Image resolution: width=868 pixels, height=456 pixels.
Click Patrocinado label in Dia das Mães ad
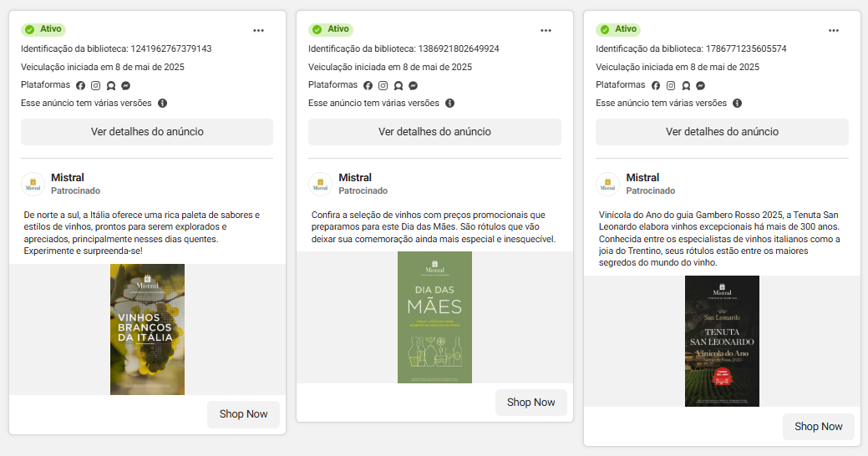click(x=363, y=190)
